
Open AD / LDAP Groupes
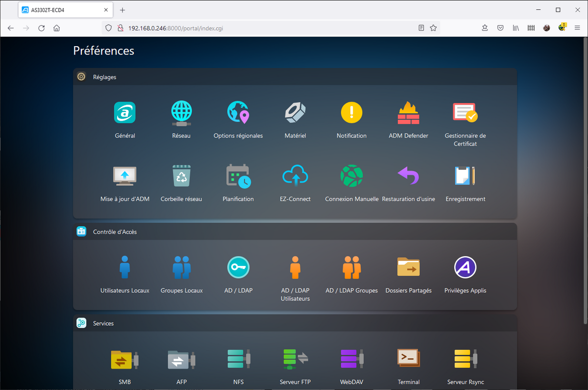pos(352,267)
